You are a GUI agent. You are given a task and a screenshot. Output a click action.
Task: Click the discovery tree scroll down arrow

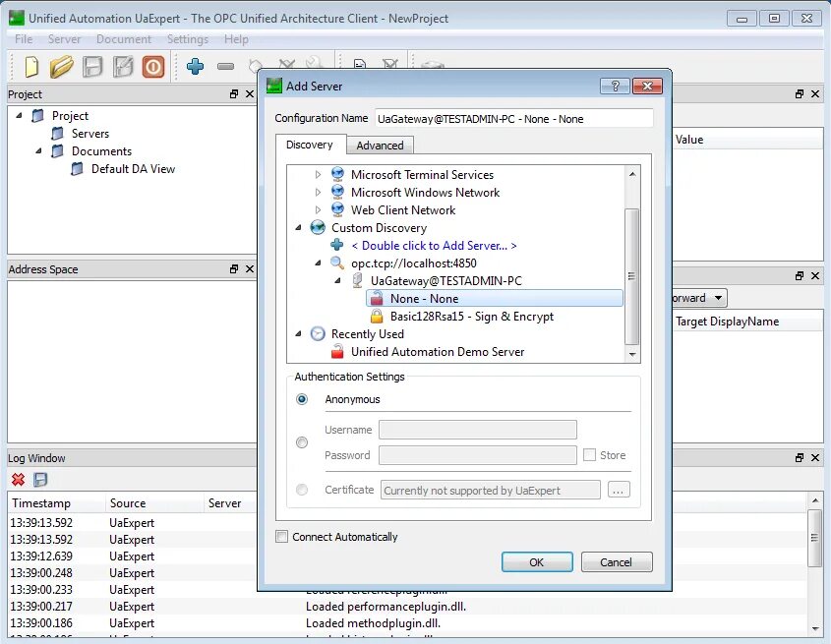click(x=631, y=354)
